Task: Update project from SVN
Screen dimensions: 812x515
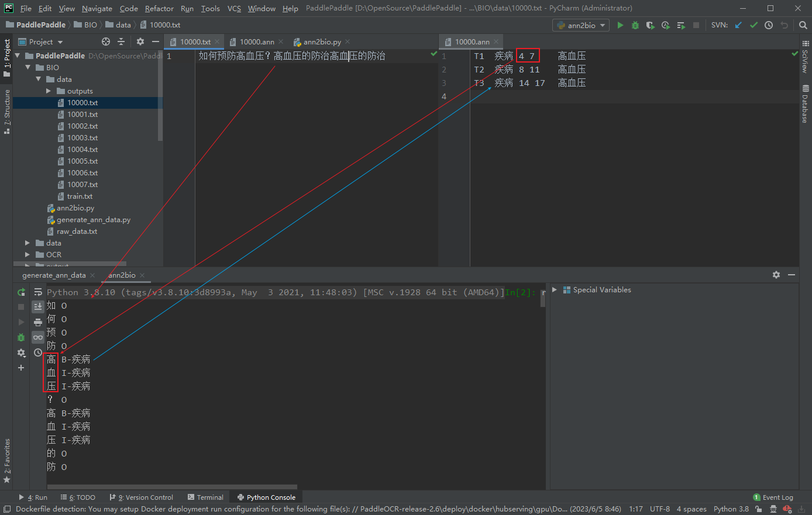Action: tap(738, 25)
